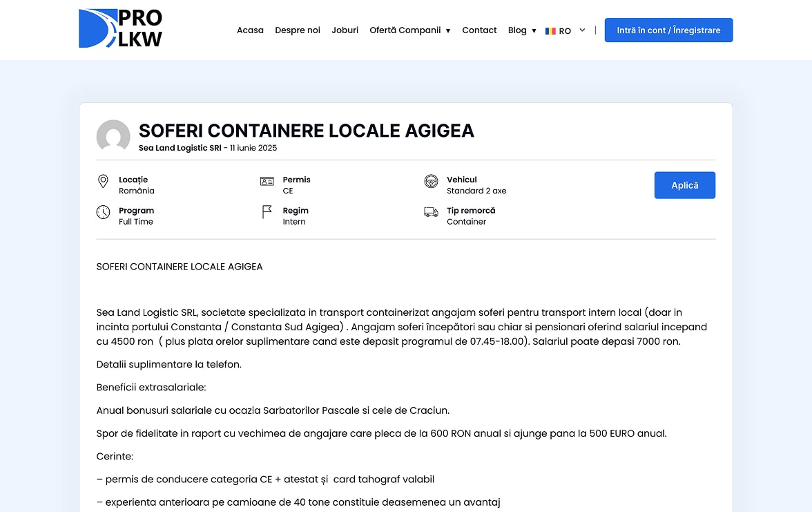812x512 pixels.
Task: Click the Romanian flag icon
Action: tap(550, 31)
